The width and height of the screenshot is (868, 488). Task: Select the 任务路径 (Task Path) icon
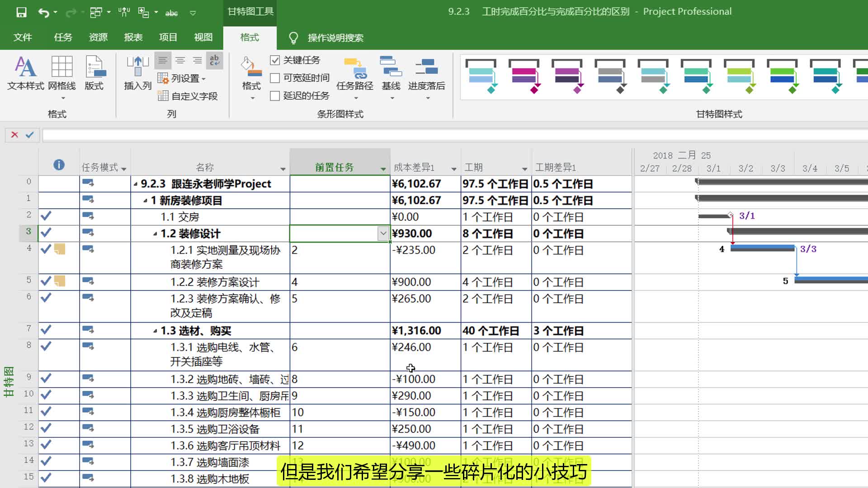tap(354, 75)
